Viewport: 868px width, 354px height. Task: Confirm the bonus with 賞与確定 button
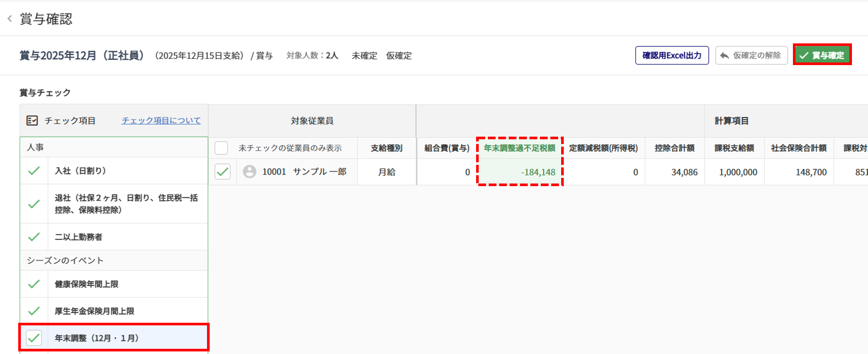(x=822, y=55)
